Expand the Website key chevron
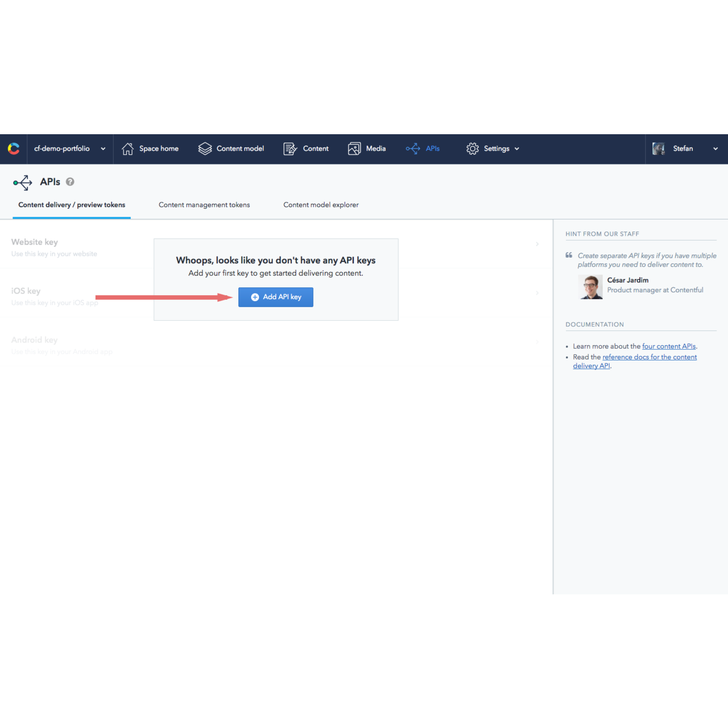Screen dimensions: 728x728 point(537,244)
